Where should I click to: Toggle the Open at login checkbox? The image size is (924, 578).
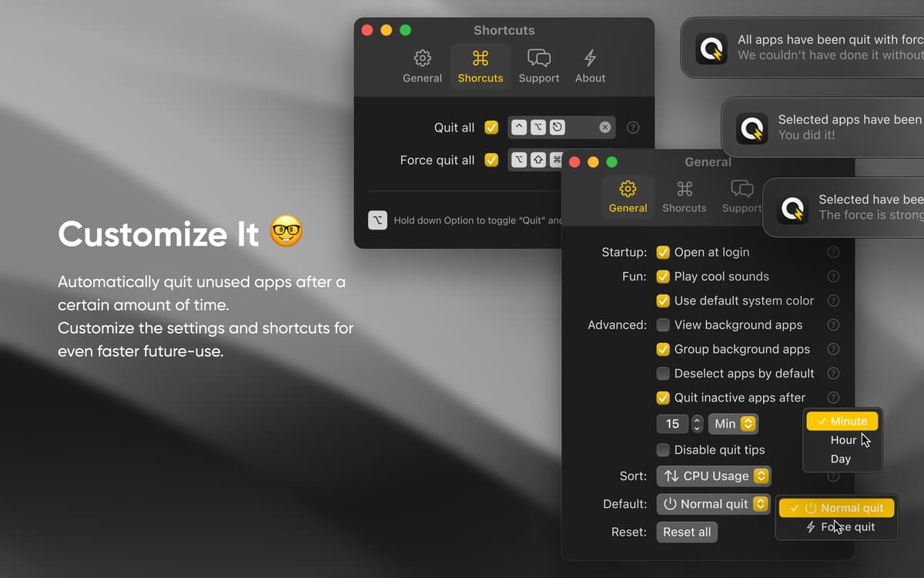(x=662, y=252)
